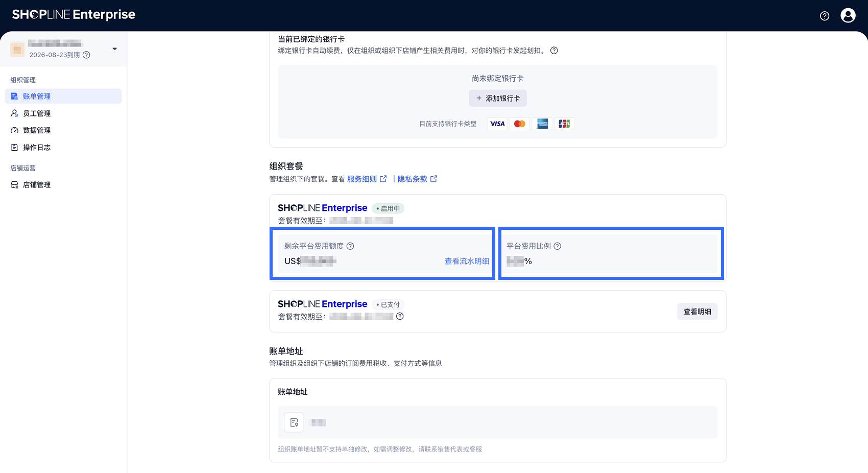The height and width of the screenshot is (473, 868).
Task: Open the 隐私条款 link
Action: pos(413,179)
